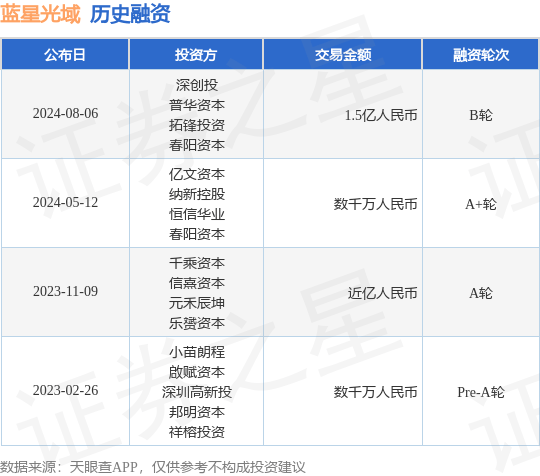Image resolution: width=540 pixels, height=476 pixels.
Task: Click the date 2024-08-06
Action: (65, 113)
